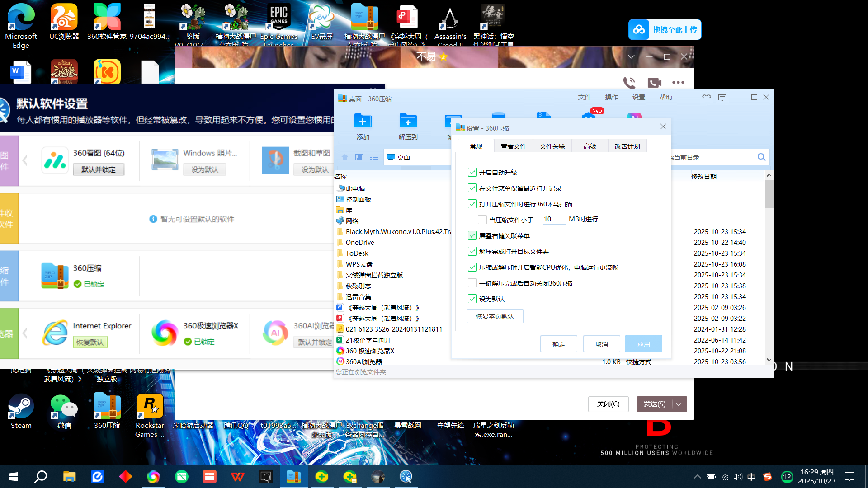868x488 pixels.
Task: Click the up-directory arrow beside 桌面 path
Action: coord(344,157)
